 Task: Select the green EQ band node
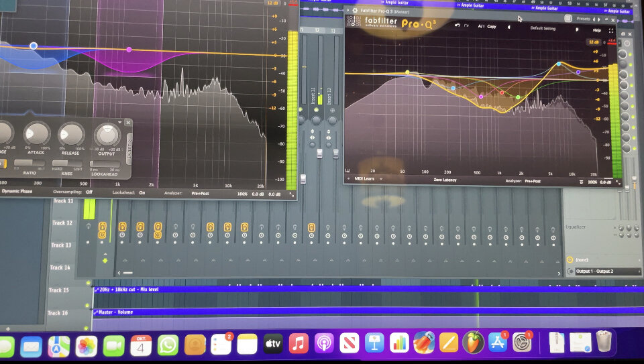(518, 97)
